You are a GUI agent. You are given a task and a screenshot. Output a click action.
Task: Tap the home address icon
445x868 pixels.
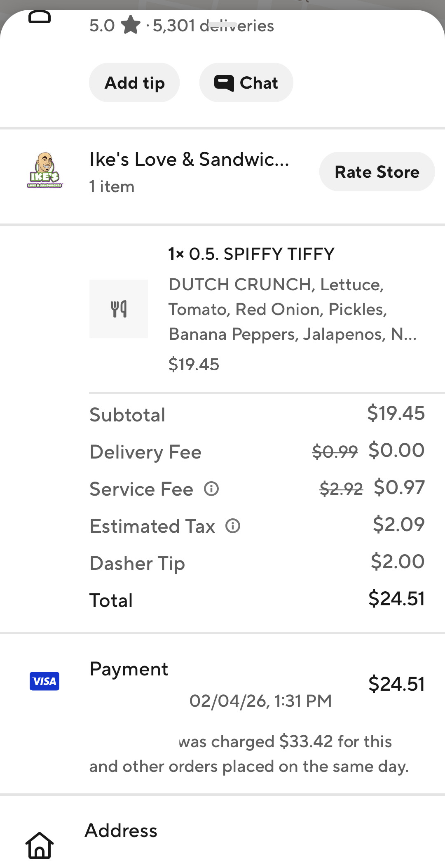pyautogui.click(x=40, y=845)
